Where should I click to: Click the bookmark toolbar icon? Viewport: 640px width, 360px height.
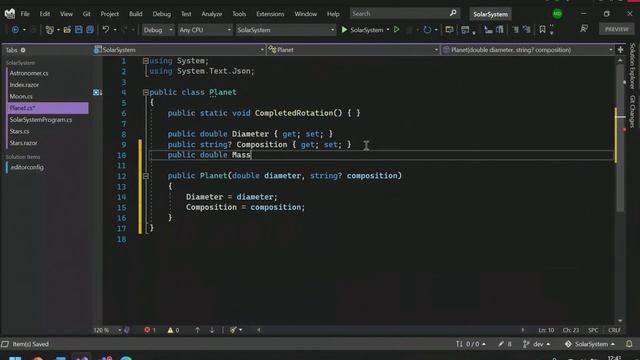542,29
